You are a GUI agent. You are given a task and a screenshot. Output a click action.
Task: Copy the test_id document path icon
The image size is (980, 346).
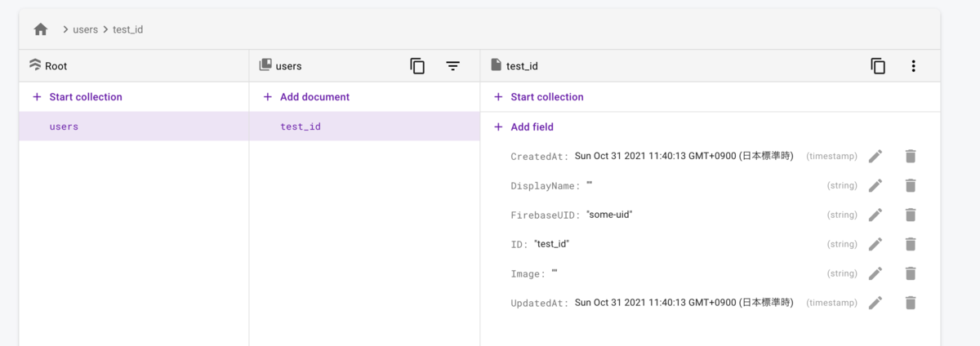click(x=878, y=66)
